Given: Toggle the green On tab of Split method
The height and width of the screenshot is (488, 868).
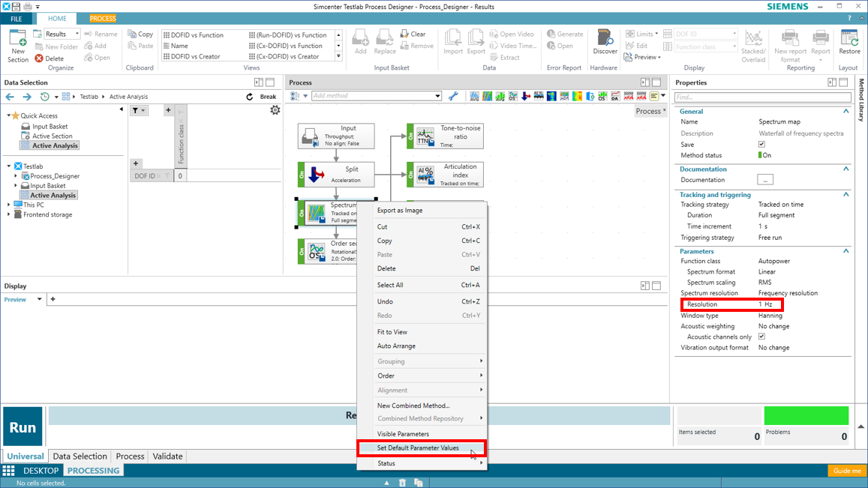Looking at the screenshot, I should coord(302,175).
